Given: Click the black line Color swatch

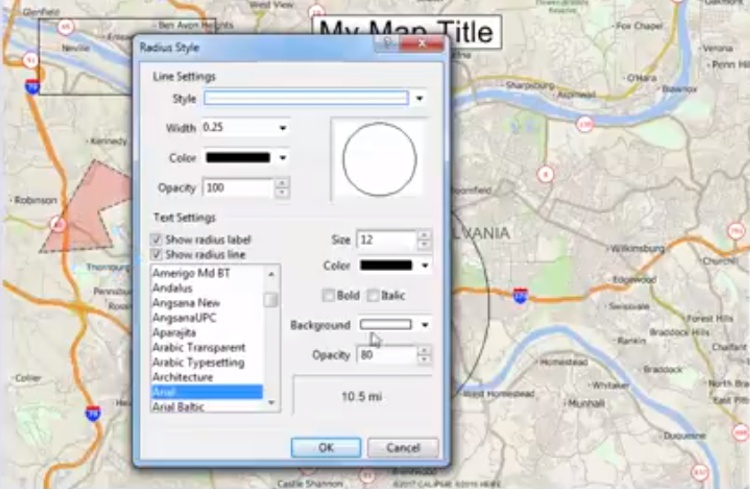Looking at the screenshot, I should pos(237,158).
